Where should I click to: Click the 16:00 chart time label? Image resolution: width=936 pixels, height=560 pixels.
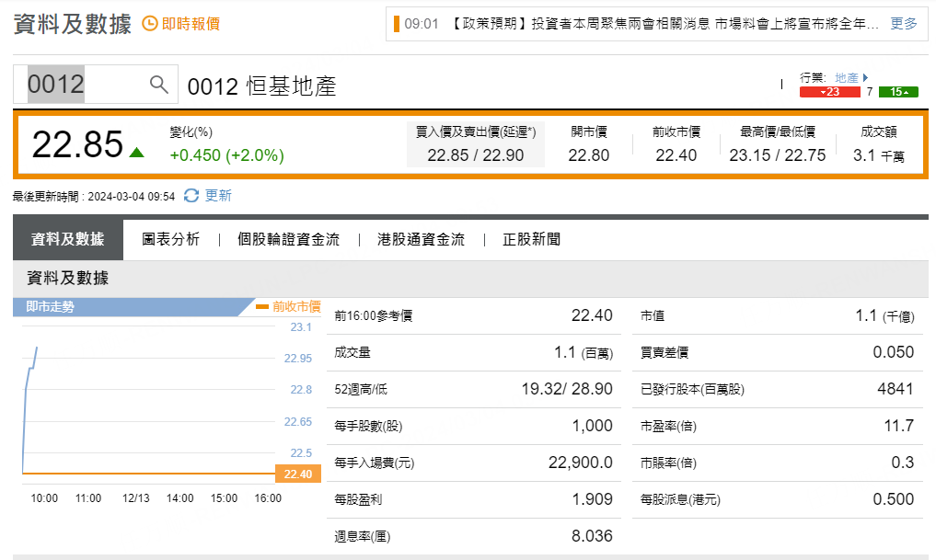pyautogui.click(x=268, y=498)
